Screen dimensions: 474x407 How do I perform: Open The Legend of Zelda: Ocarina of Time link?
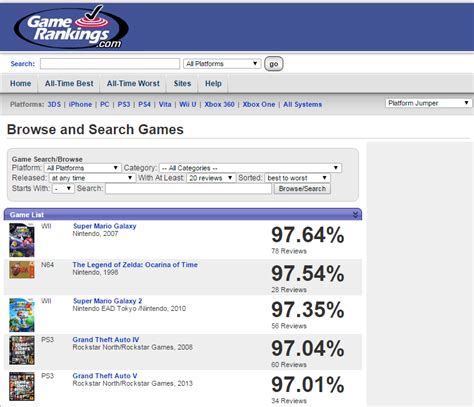[x=135, y=265]
